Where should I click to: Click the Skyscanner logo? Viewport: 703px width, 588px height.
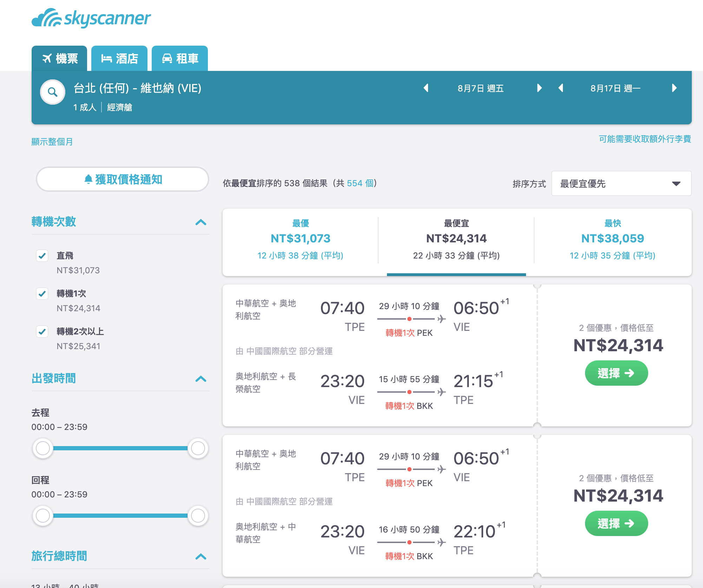click(x=91, y=18)
